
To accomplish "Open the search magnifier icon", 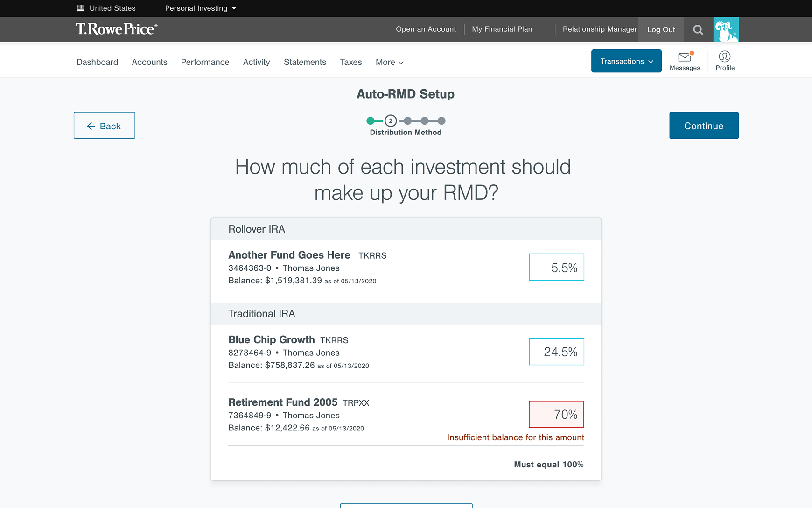I will pos(698,30).
